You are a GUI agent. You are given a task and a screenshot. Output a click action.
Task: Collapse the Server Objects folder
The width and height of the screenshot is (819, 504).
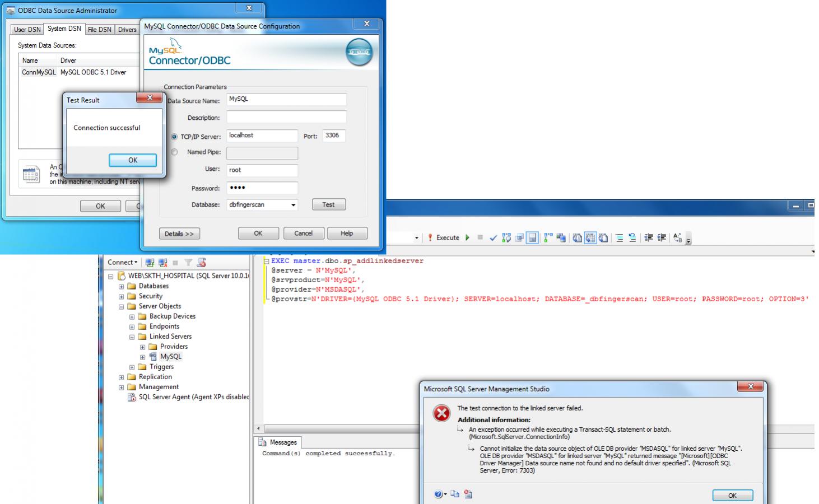(121, 306)
